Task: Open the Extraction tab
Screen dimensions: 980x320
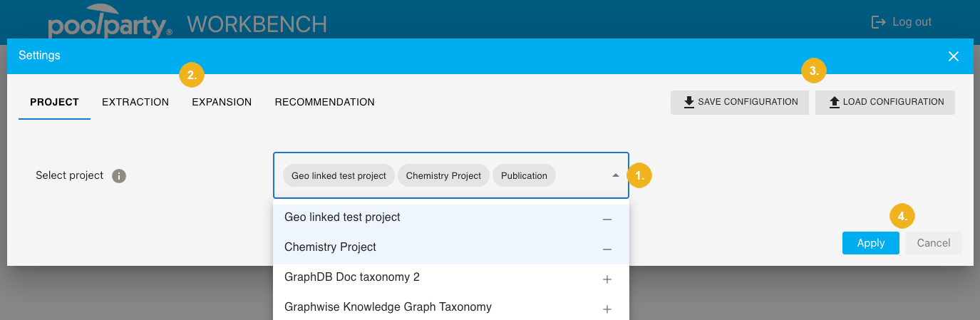Action: (135, 102)
